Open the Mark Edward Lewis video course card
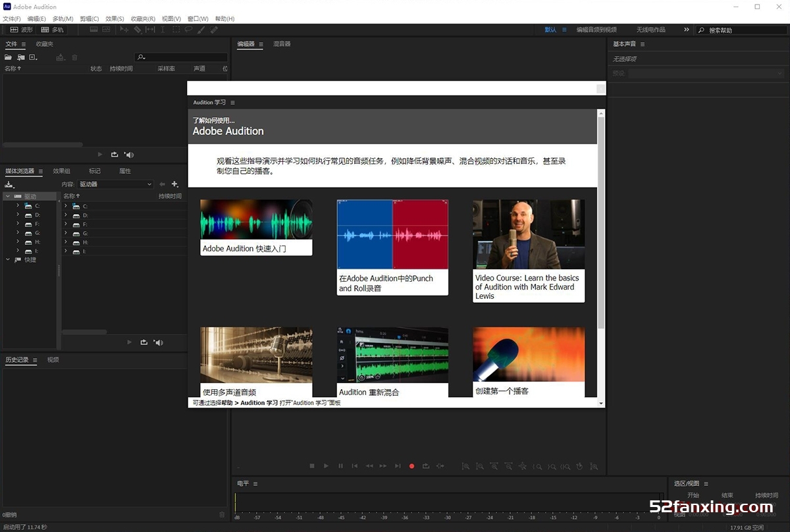 point(529,251)
